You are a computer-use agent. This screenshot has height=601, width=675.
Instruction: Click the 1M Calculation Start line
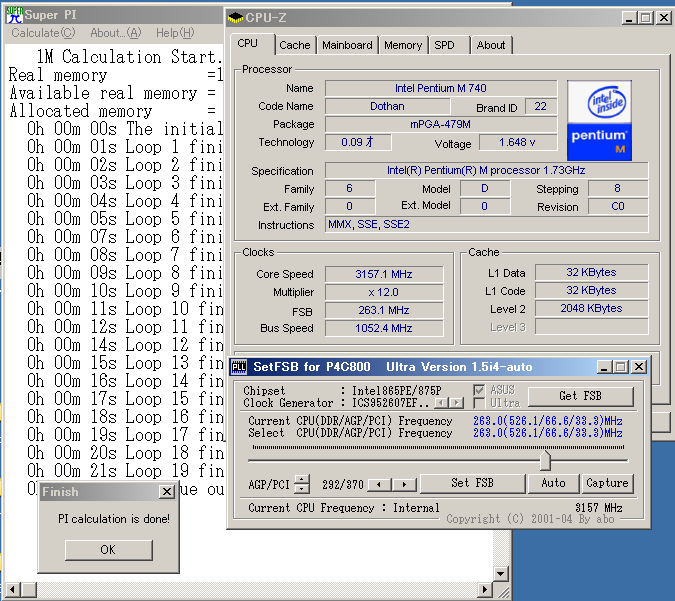(x=129, y=57)
